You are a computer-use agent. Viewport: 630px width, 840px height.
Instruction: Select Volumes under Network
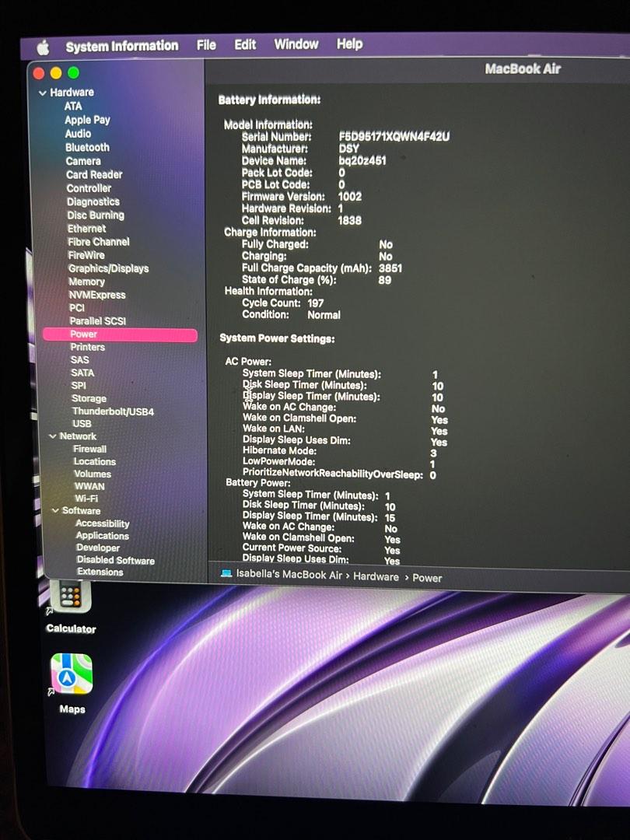[93, 474]
